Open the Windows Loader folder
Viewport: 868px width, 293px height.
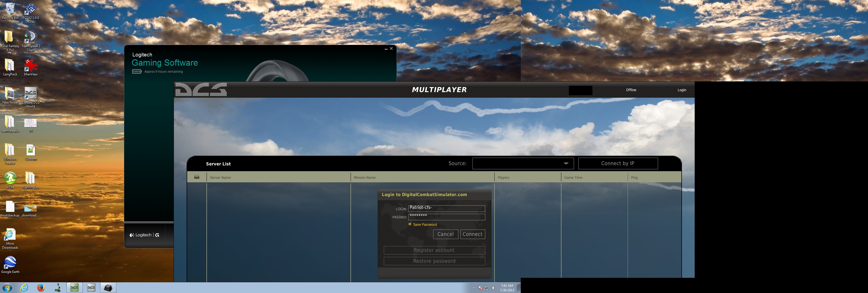[x=10, y=154]
